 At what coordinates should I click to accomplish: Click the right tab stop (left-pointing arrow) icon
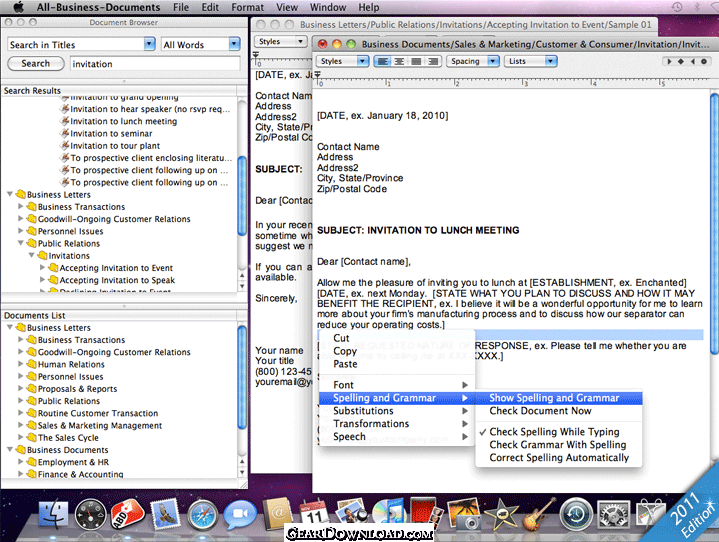692,61
